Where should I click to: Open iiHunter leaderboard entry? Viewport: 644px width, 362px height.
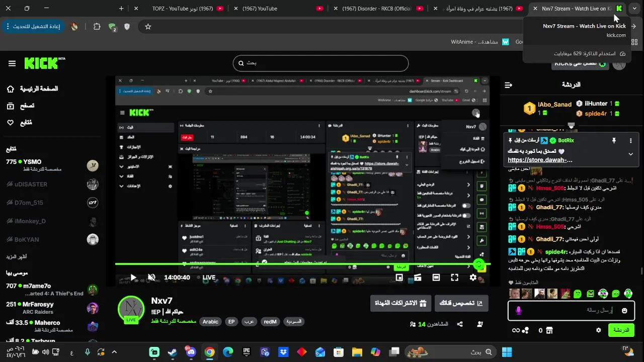tap(598, 104)
